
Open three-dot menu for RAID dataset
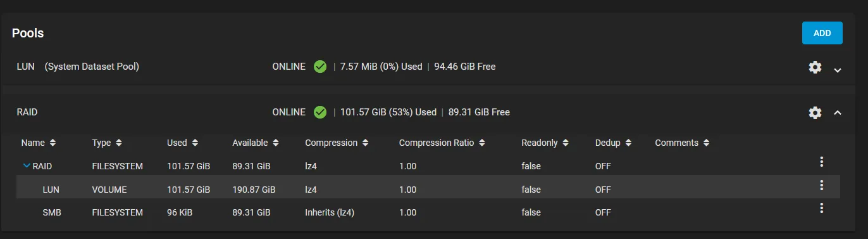821,162
